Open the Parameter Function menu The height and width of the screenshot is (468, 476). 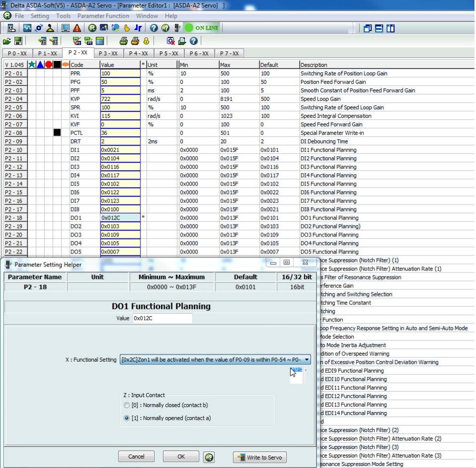(103, 16)
